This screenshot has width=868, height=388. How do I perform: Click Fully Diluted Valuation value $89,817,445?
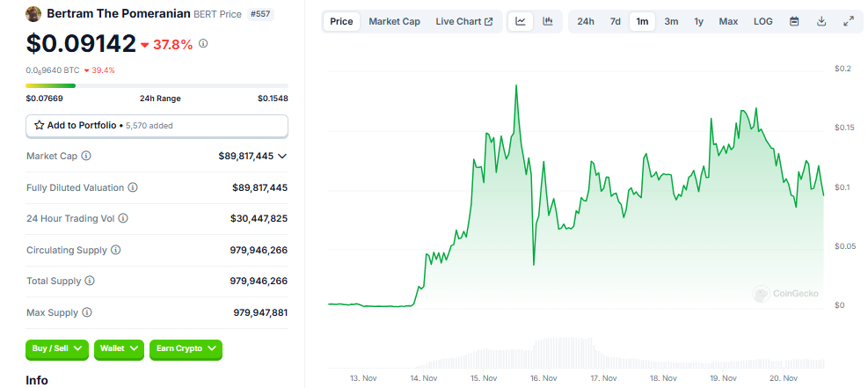(x=259, y=187)
